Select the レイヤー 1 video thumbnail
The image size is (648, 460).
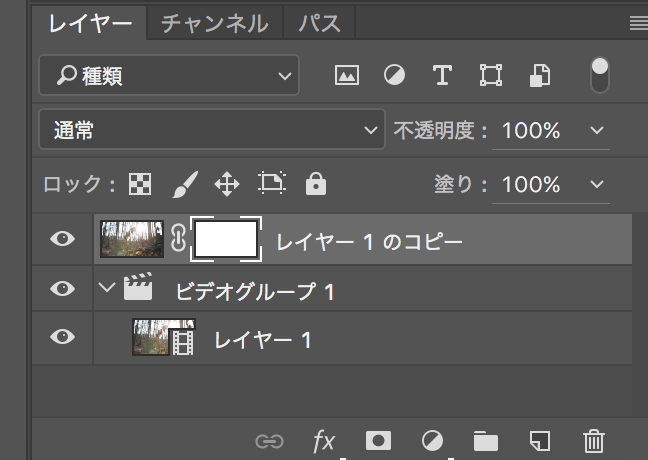(x=164, y=337)
